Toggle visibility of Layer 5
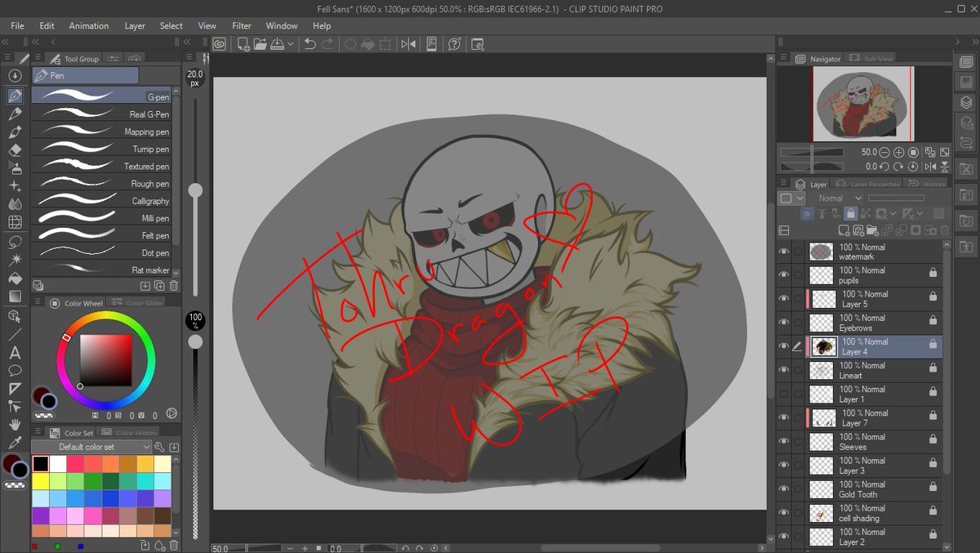 (x=784, y=299)
